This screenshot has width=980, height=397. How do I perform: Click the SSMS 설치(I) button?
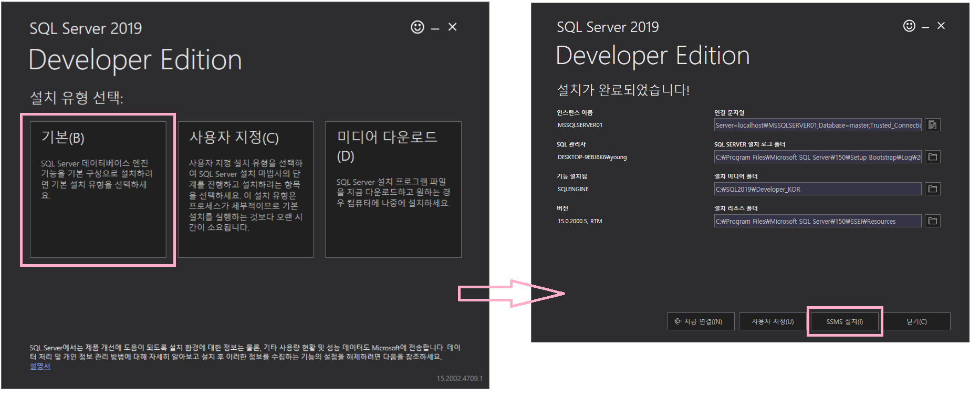click(845, 321)
